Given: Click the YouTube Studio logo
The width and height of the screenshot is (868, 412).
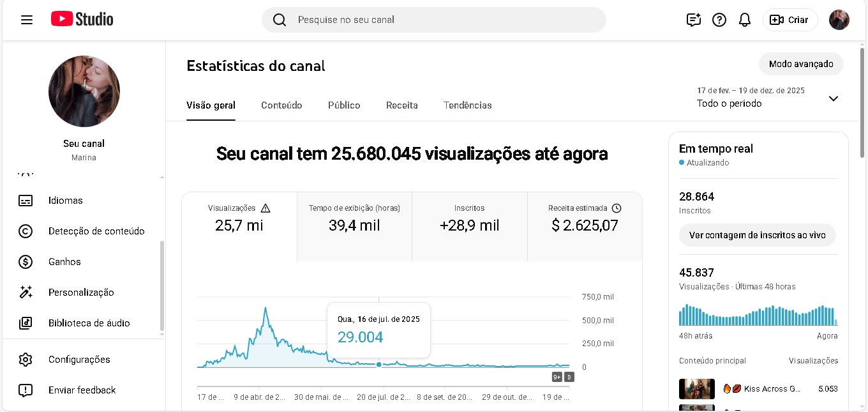Looking at the screenshot, I should pyautogui.click(x=82, y=19).
